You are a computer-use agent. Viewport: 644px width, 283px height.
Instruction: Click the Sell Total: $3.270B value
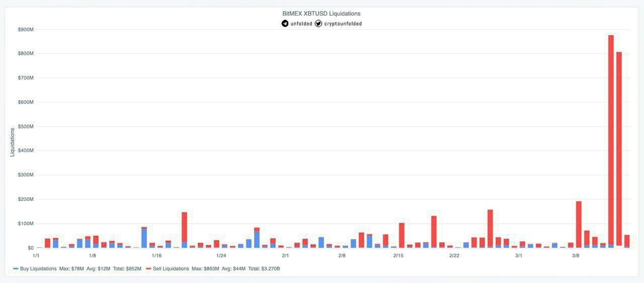tap(264, 269)
